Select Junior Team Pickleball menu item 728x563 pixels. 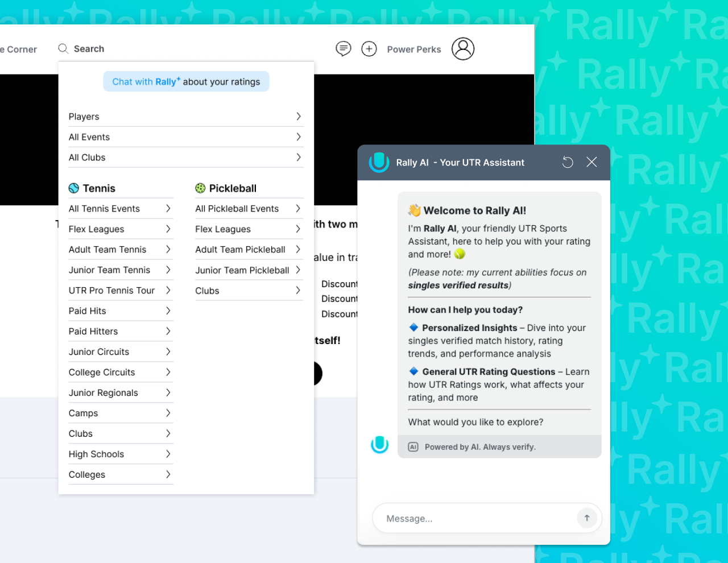tap(242, 270)
